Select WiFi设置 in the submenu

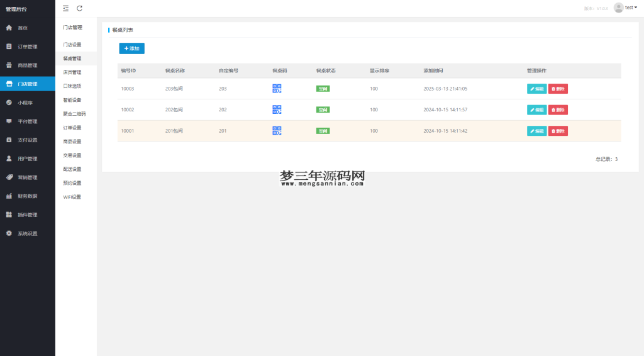pos(72,197)
